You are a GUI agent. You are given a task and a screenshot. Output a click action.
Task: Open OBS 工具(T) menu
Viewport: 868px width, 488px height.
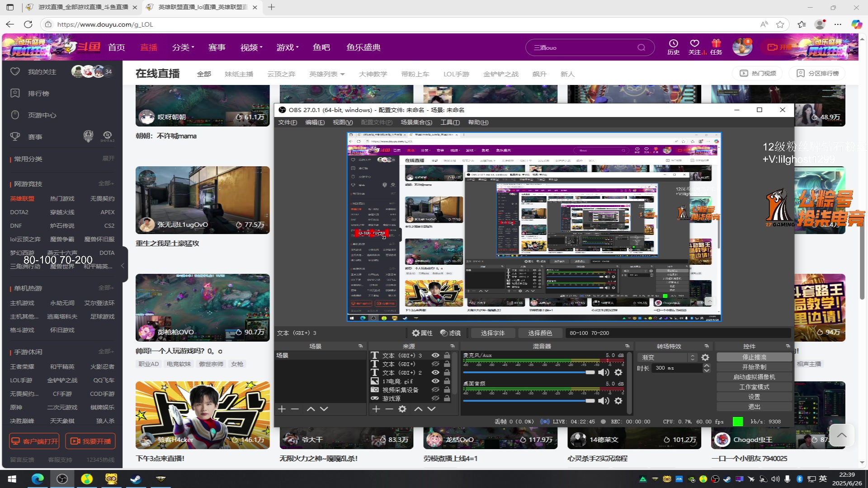[x=450, y=122]
